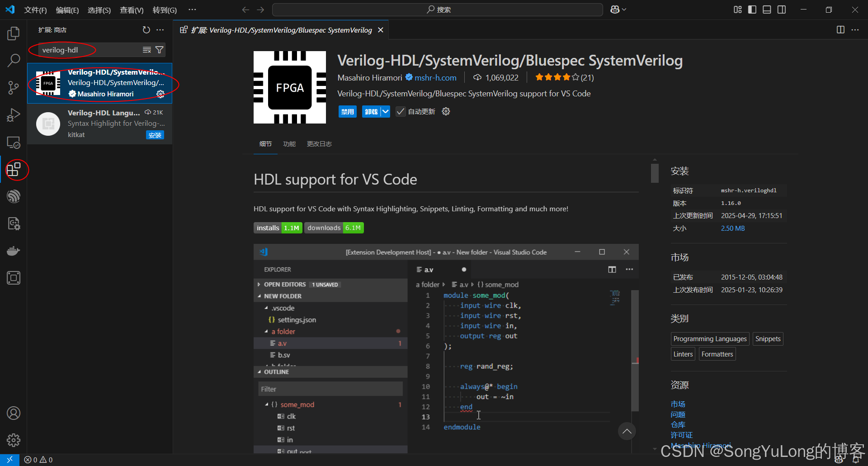
Task: Toggle bottom panel visibility
Action: click(x=767, y=10)
